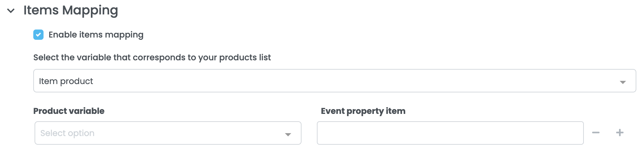Viewport: 644px width, 154px height.
Task: Click the Items Mapping heading text
Action: point(70,10)
